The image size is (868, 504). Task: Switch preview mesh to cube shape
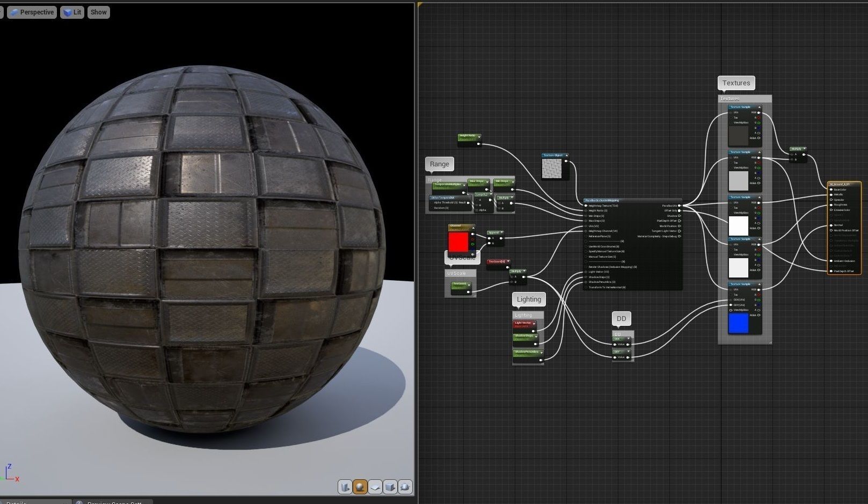coord(390,487)
